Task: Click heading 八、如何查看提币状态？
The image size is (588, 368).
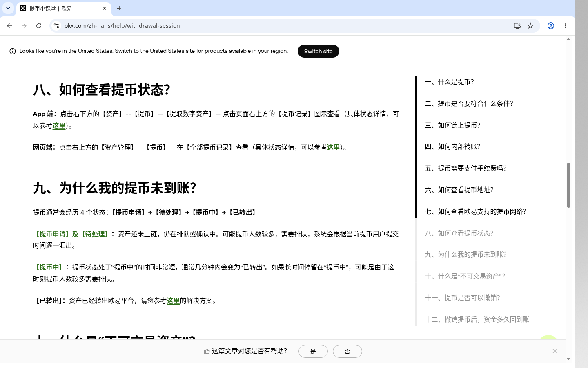Action: click(102, 90)
